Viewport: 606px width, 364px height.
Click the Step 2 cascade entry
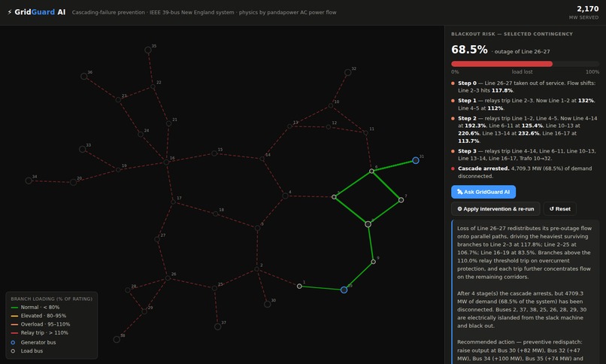click(525, 129)
